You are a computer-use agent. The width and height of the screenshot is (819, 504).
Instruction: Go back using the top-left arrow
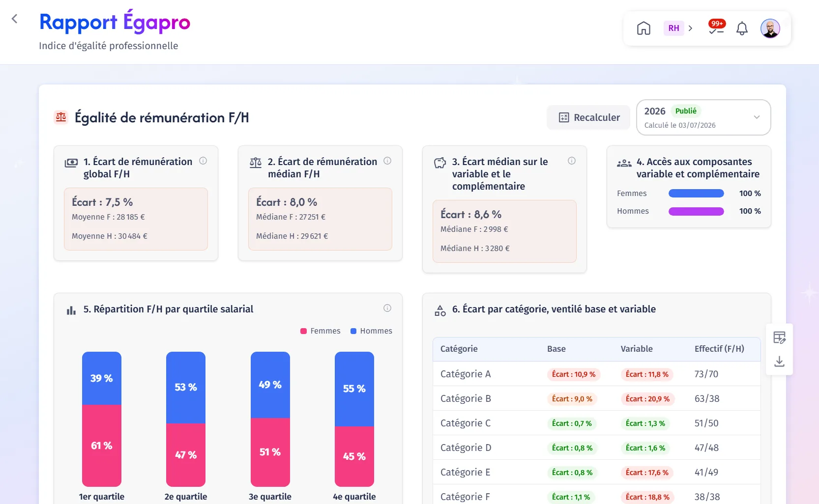(15, 19)
